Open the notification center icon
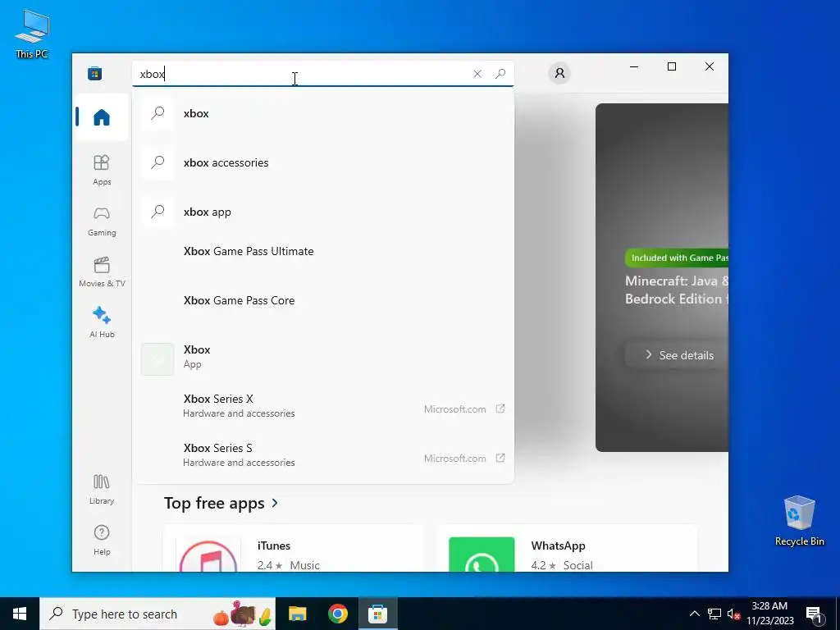 814,614
